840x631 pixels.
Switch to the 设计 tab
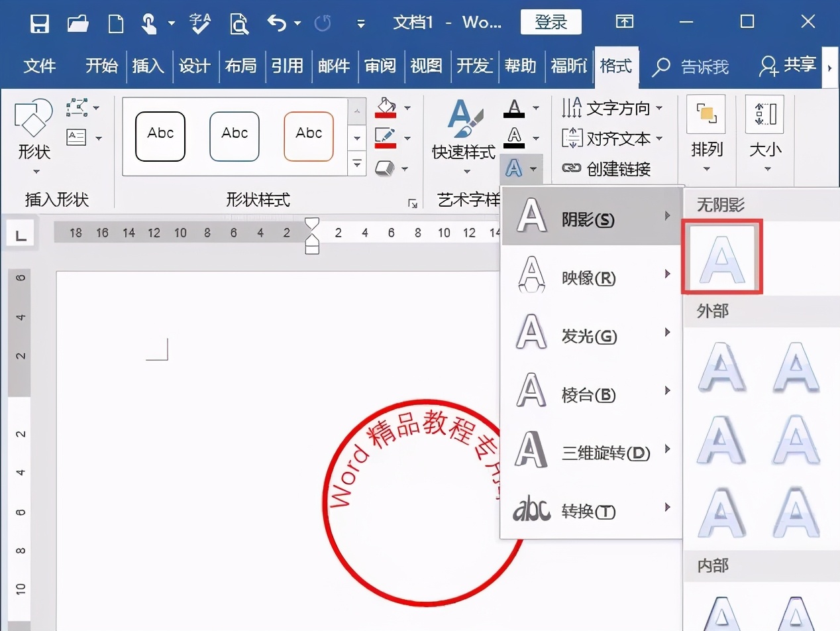pos(195,66)
